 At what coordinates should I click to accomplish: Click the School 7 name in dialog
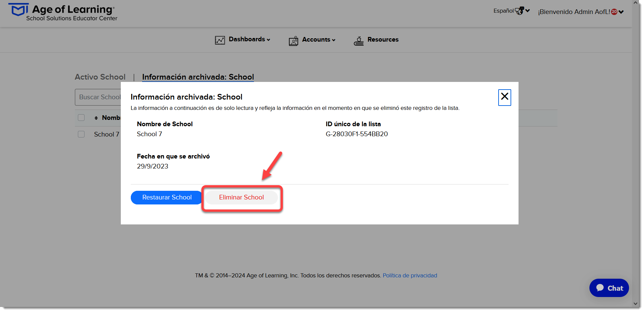click(149, 134)
